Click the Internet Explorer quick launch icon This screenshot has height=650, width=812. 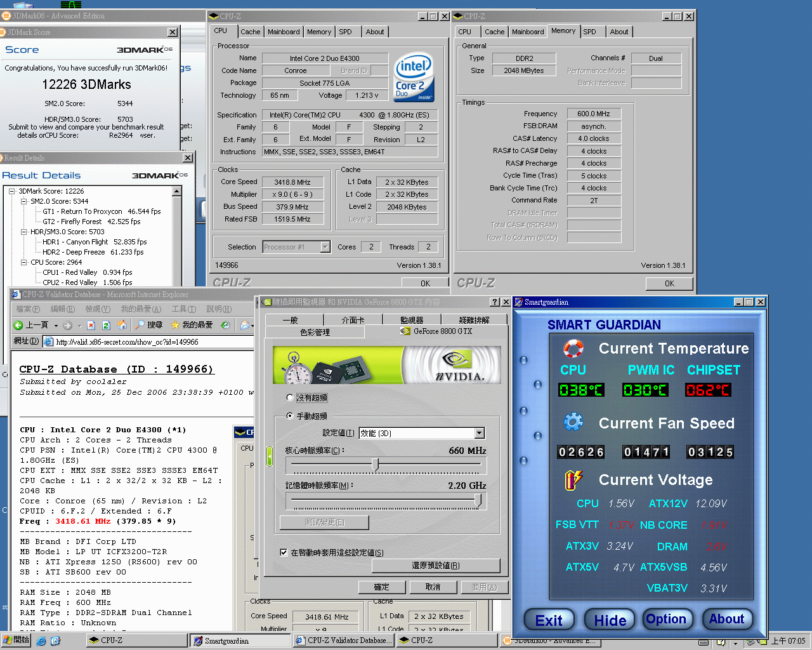[41, 641]
